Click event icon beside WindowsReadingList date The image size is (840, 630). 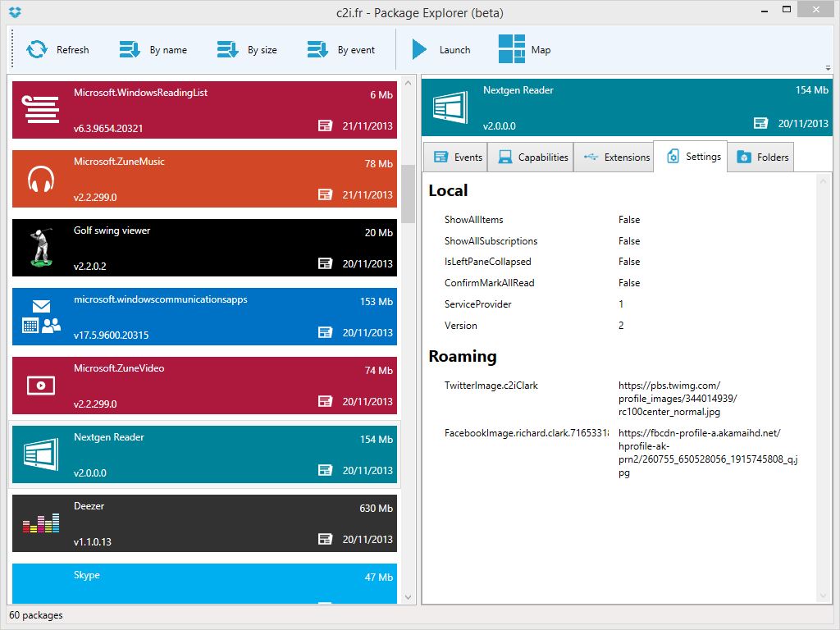point(325,126)
